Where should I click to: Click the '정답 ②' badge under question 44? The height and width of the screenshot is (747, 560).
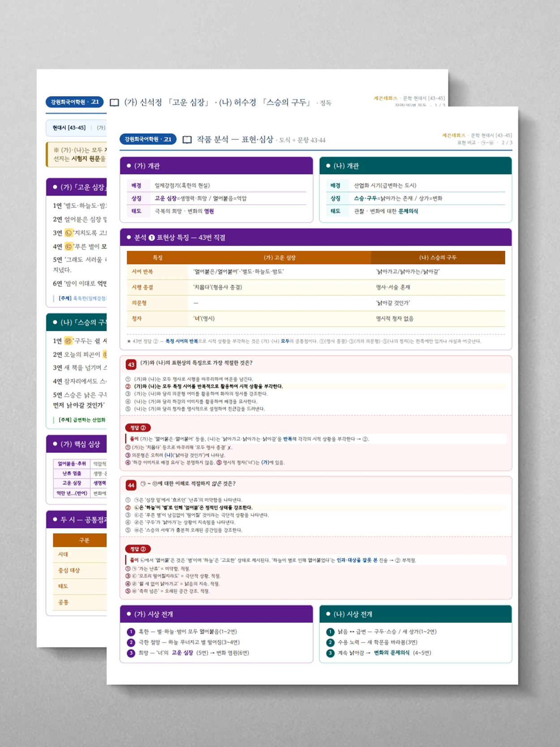[x=138, y=549]
